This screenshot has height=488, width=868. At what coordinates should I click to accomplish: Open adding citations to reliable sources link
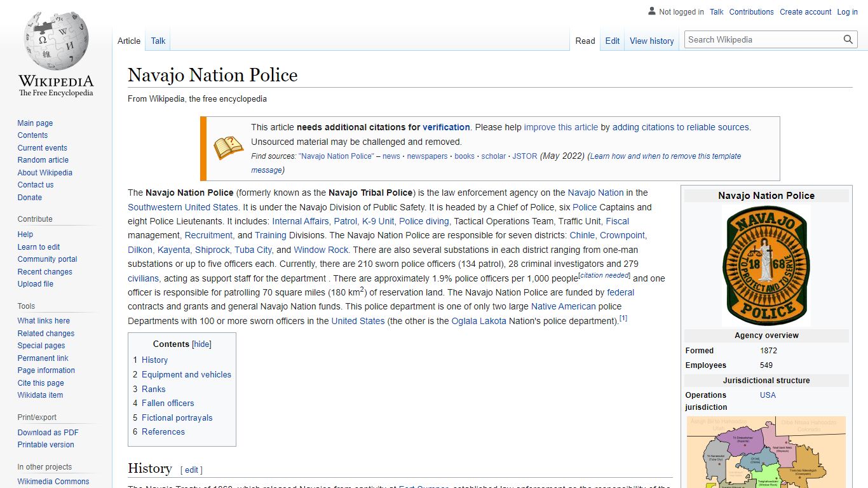[681, 127]
